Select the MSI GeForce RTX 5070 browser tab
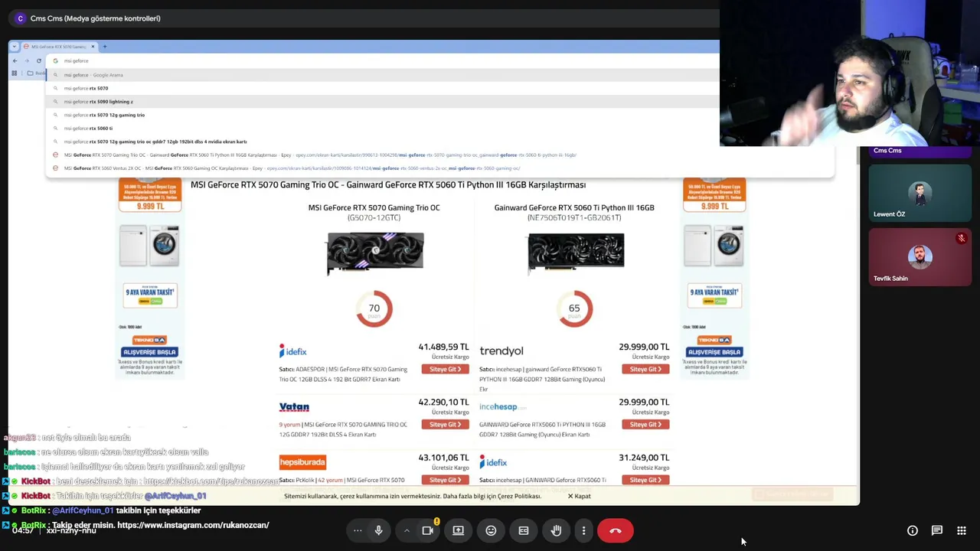This screenshot has width=980, height=551. coord(58,47)
